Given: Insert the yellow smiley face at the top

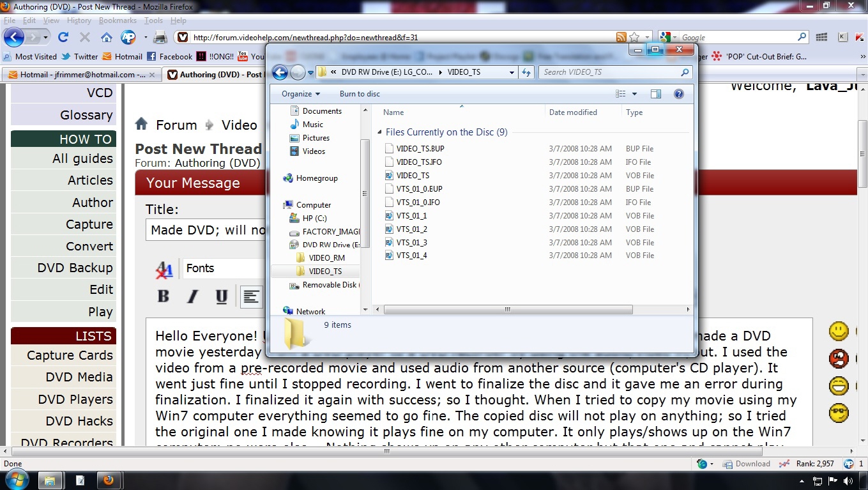Looking at the screenshot, I should 839,331.
